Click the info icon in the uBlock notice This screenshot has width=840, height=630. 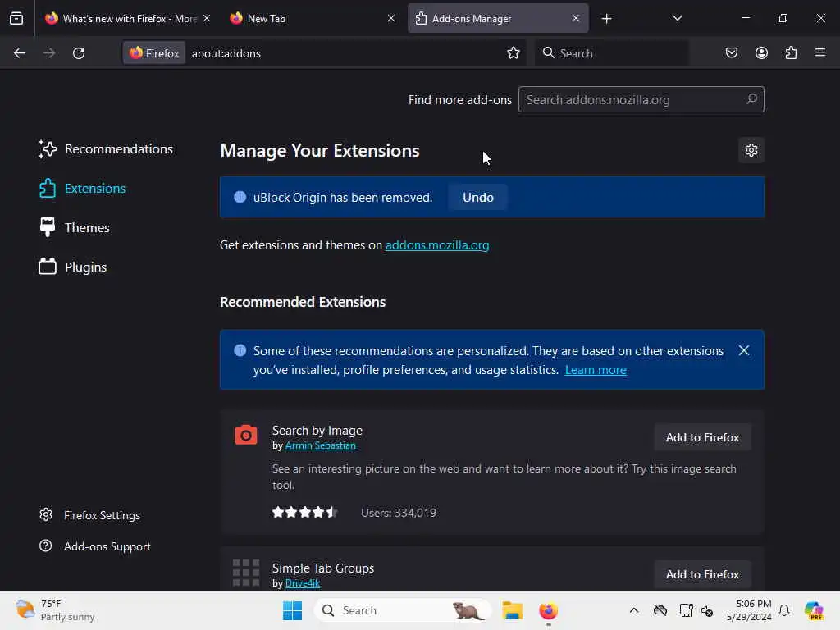click(x=240, y=197)
